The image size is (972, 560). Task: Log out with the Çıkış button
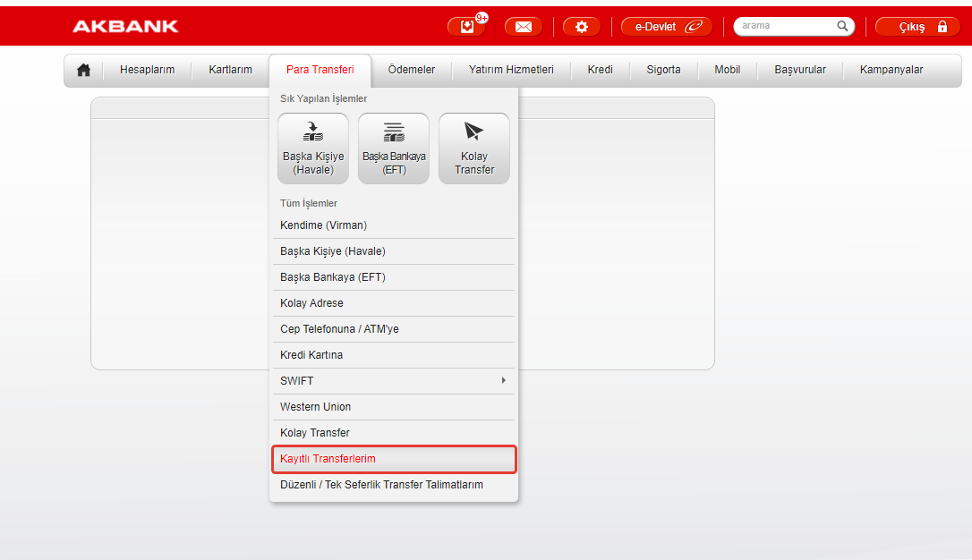click(x=917, y=27)
